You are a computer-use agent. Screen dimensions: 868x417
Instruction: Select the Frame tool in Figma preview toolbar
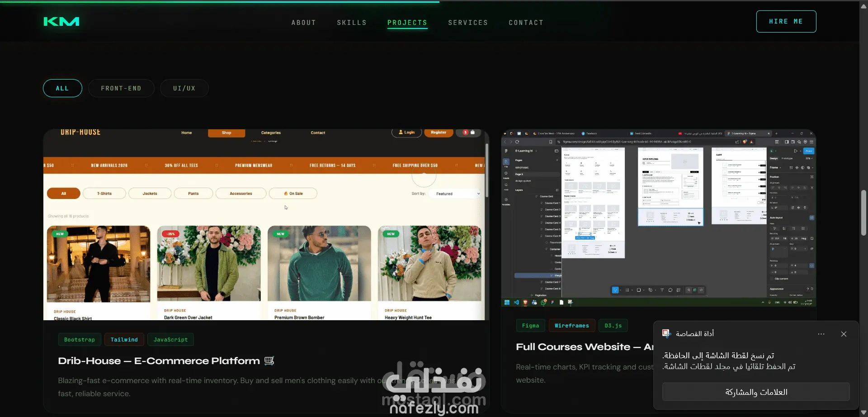pos(627,290)
